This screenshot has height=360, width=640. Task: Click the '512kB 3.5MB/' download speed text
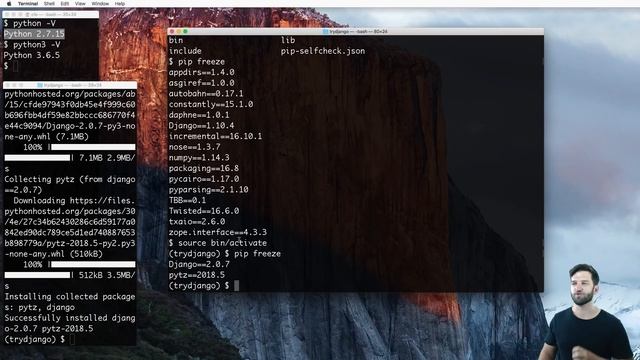click(107, 275)
